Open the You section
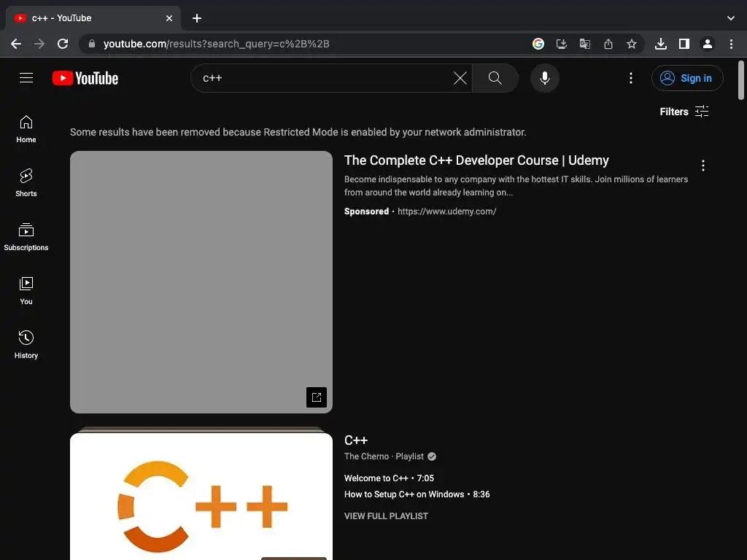The width and height of the screenshot is (747, 560). click(26, 291)
